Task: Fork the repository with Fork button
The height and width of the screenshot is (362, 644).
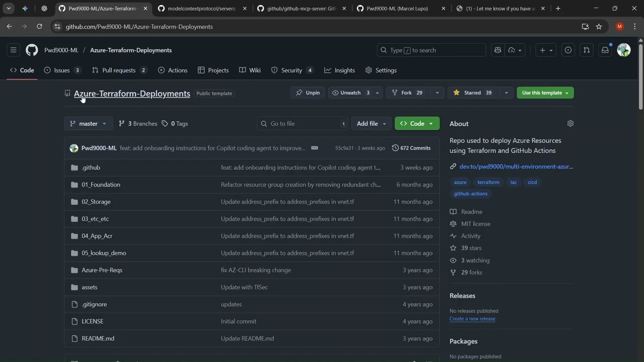Action: point(407,93)
